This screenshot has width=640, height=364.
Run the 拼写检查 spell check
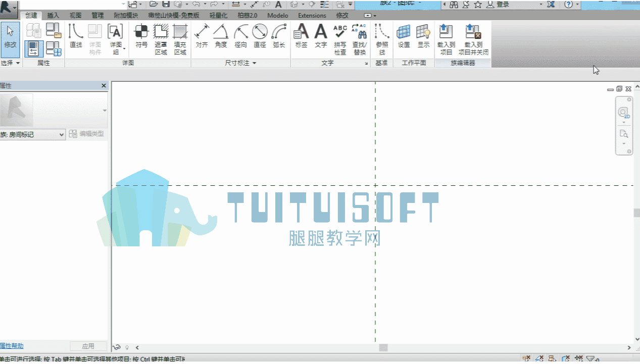pos(340,39)
